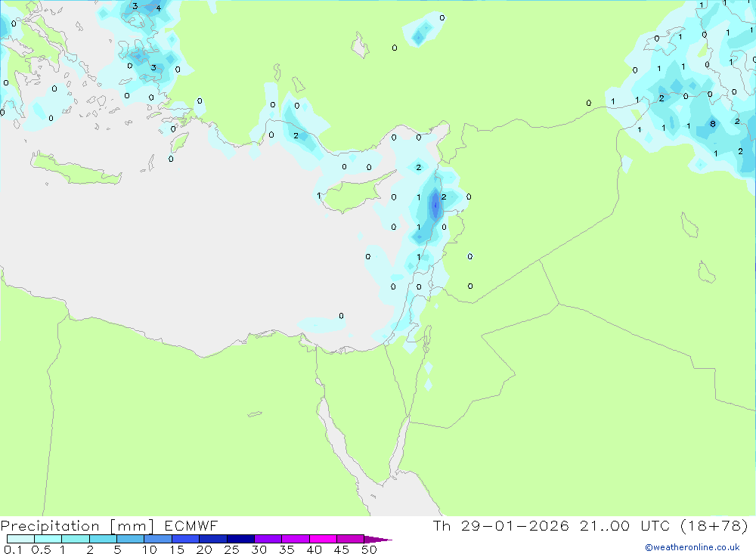Click the "(18+78)" run offset text
This screenshot has height=554, width=756.
click(x=714, y=526)
